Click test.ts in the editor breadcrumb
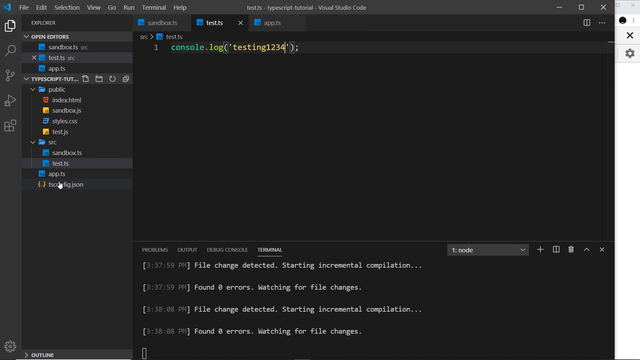The height and width of the screenshot is (360, 640). 174,37
